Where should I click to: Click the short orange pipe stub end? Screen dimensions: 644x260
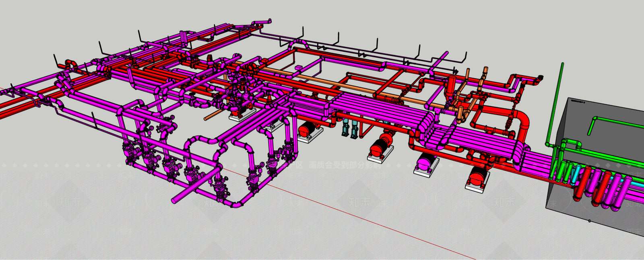pos(206,119)
